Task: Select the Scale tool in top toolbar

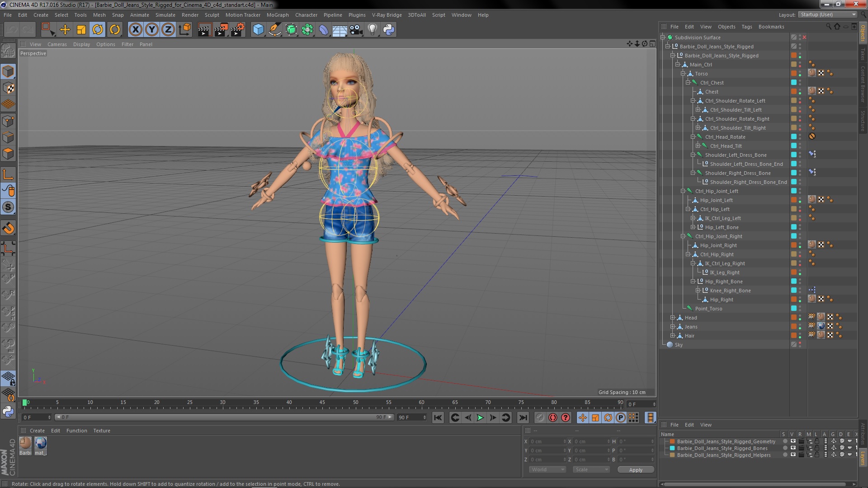Action: [x=81, y=30]
